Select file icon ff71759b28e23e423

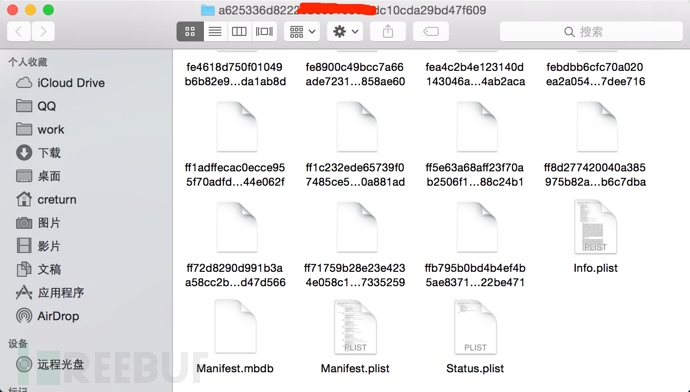click(356, 227)
